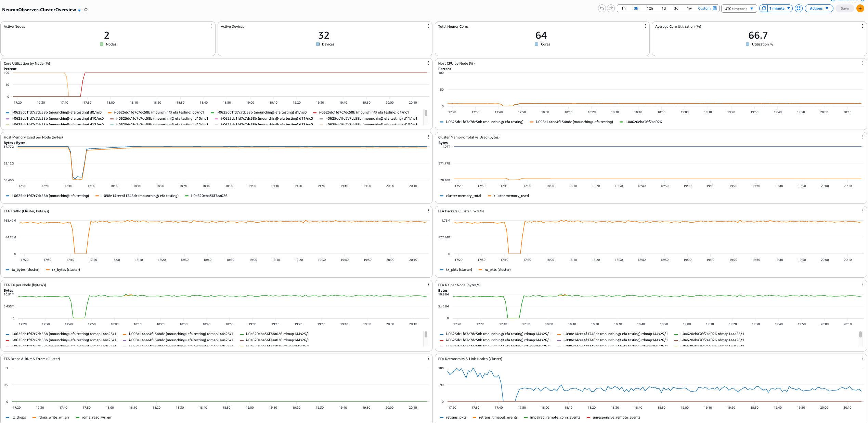The image size is (868, 423).
Task: Open the 1 minute refresh interval dropdown
Action: pyautogui.click(x=780, y=9)
